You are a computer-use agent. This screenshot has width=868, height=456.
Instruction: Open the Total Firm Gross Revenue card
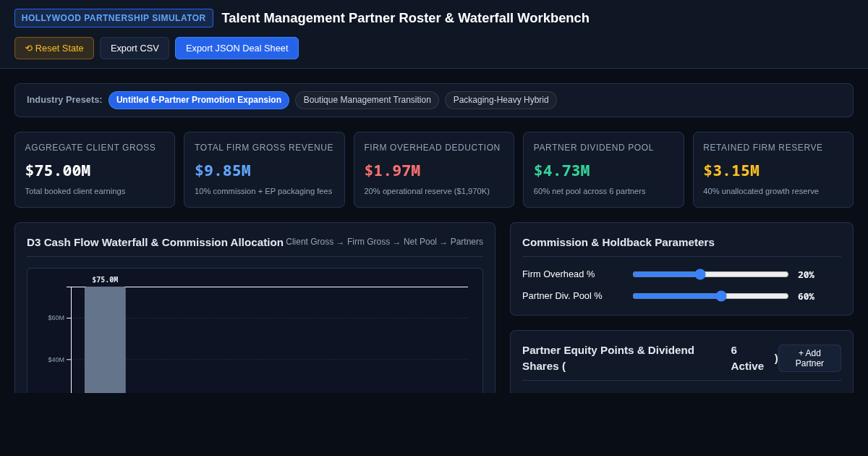tap(264, 170)
